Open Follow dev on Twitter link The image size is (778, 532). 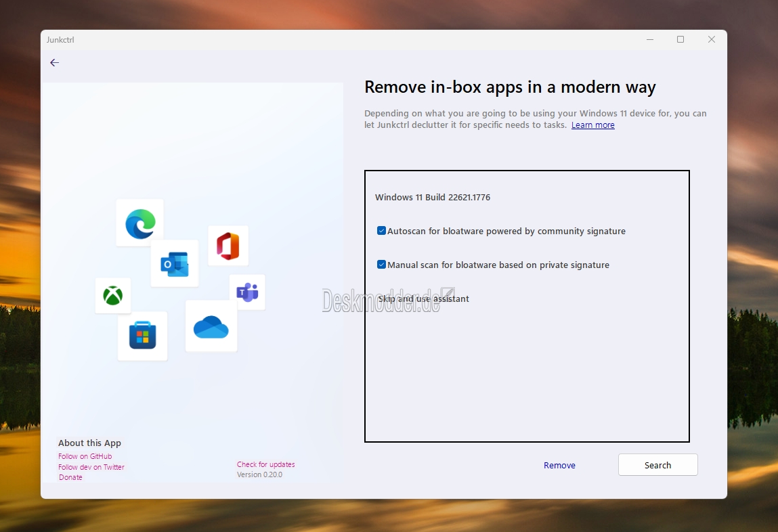coord(91,467)
